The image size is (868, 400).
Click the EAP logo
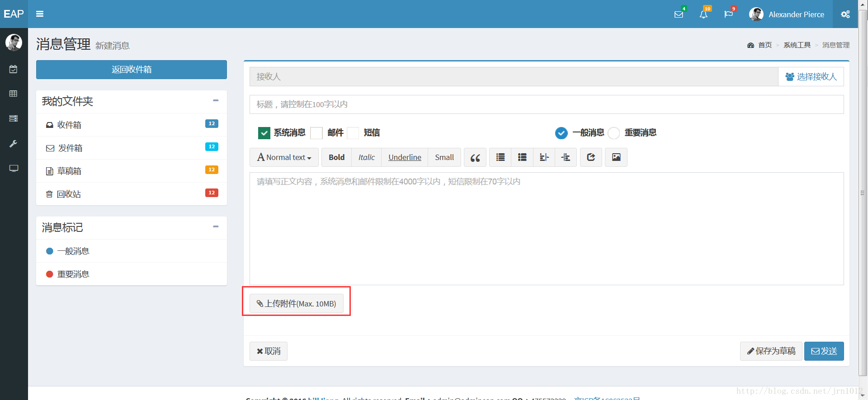(14, 14)
